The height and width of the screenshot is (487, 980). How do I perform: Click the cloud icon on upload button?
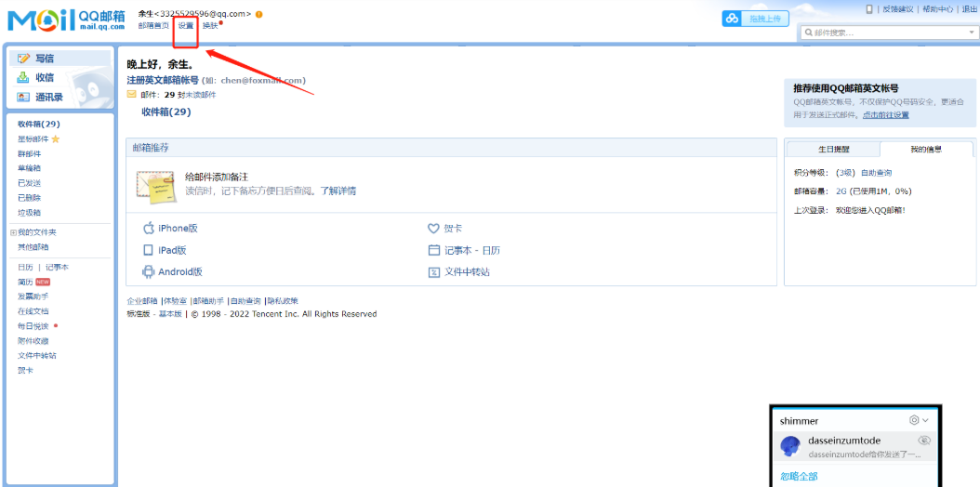(x=731, y=19)
